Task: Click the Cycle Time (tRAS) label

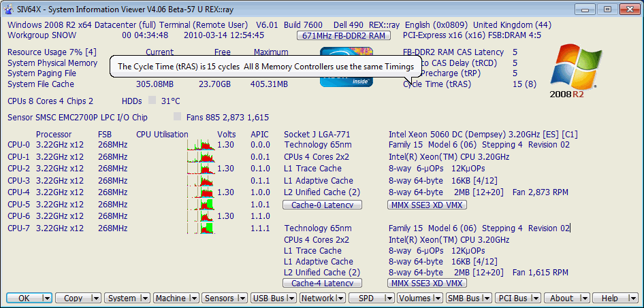Action: pos(437,84)
